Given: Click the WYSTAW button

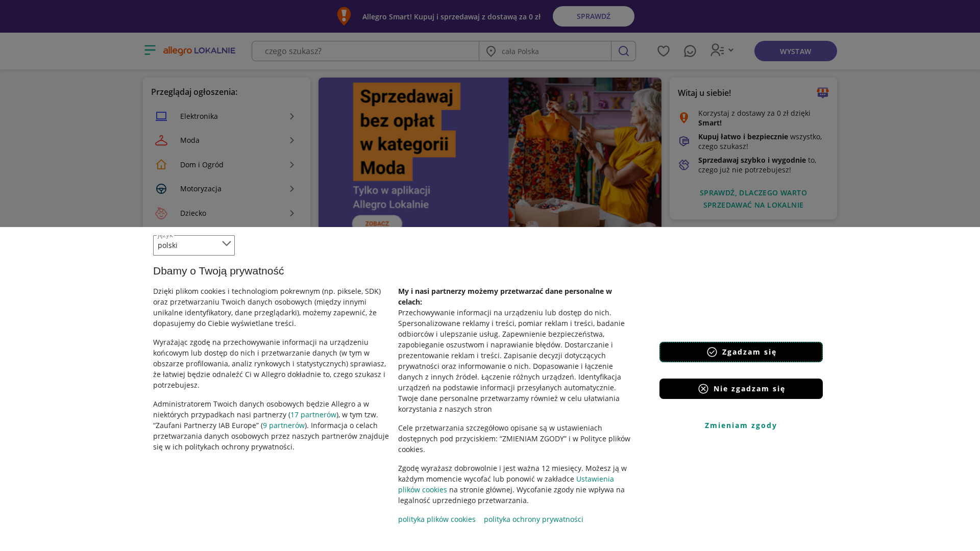Looking at the screenshot, I should [795, 51].
